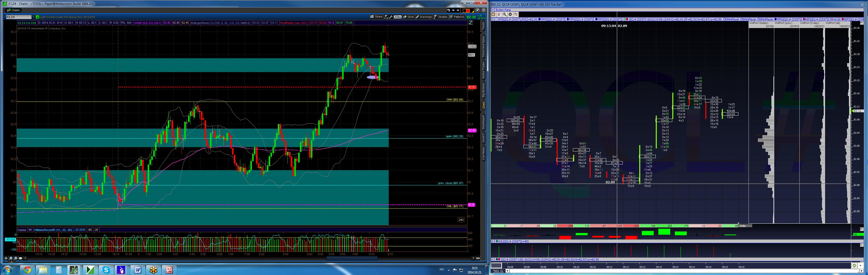The height and width of the screenshot is (275, 868).
Task: Click the clock icon in Button Pane
Action: click(x=493, y=15)
